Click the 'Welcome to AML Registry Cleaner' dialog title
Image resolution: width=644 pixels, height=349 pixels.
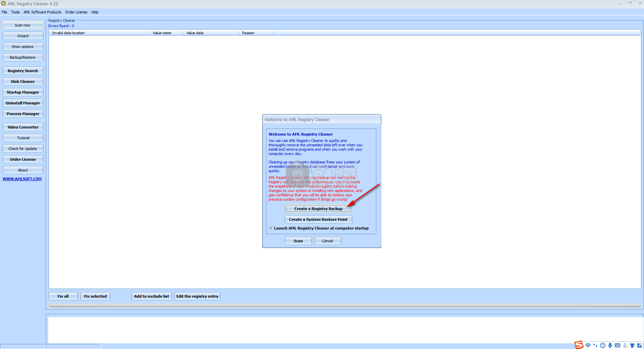pyautogui.click(x=297, y=120)
